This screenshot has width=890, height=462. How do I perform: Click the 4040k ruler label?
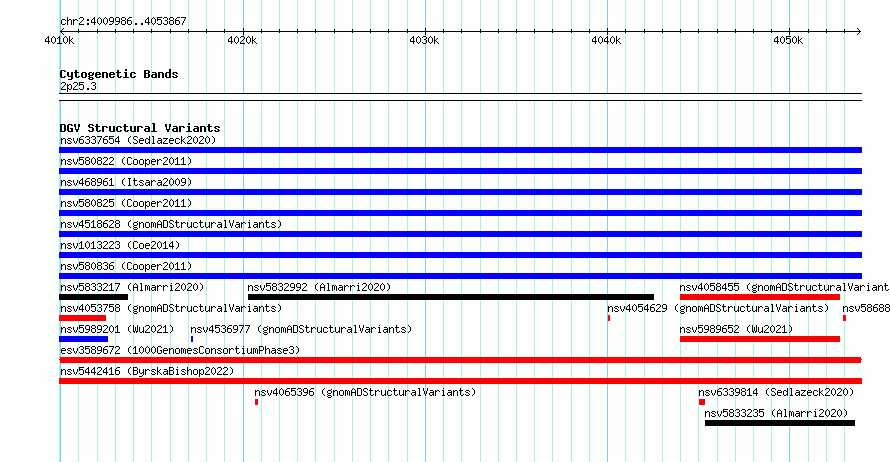[606, 40]
